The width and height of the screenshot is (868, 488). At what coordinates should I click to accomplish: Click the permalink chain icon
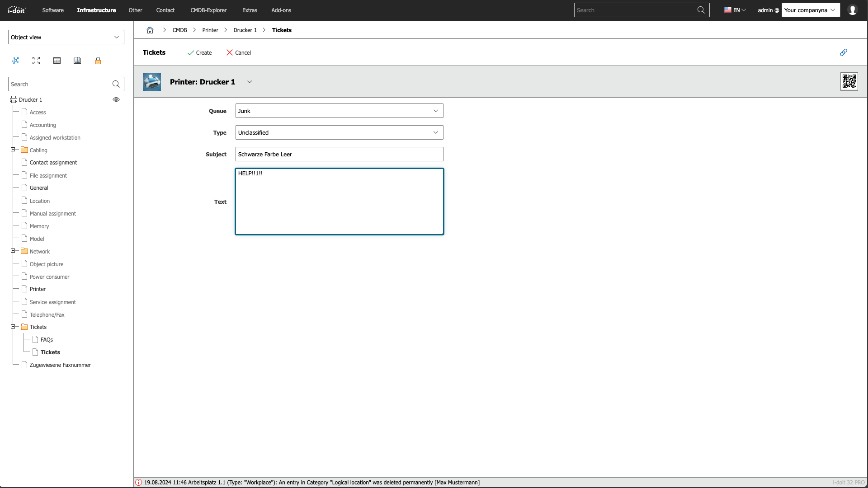coord(843,52)
